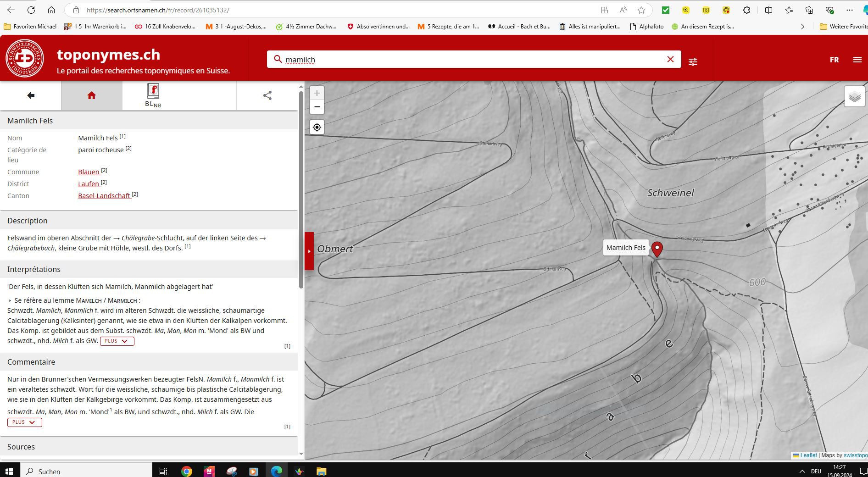Click the Mamilch Fels map label

626,248
